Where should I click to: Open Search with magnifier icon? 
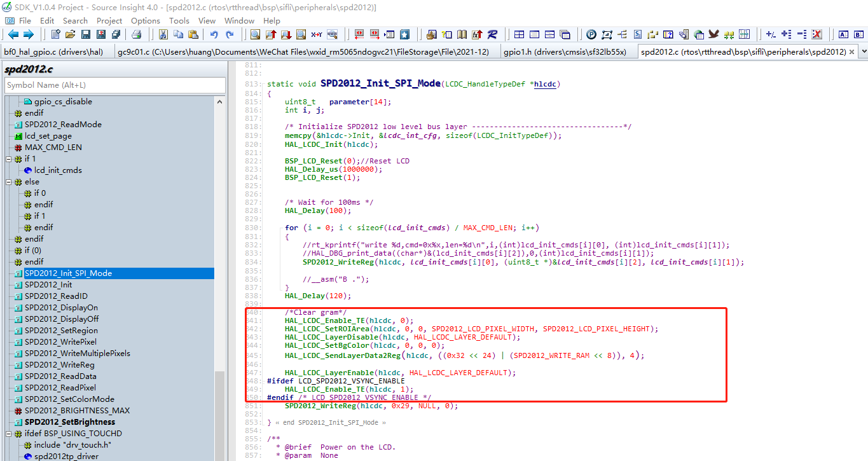255,34
